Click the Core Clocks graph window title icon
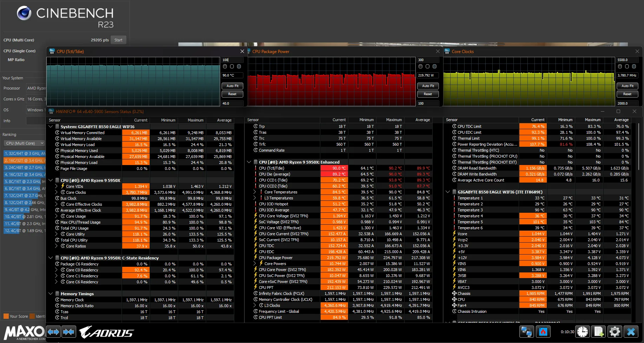Viewport: 644px width, 343px height. (447, 51)
